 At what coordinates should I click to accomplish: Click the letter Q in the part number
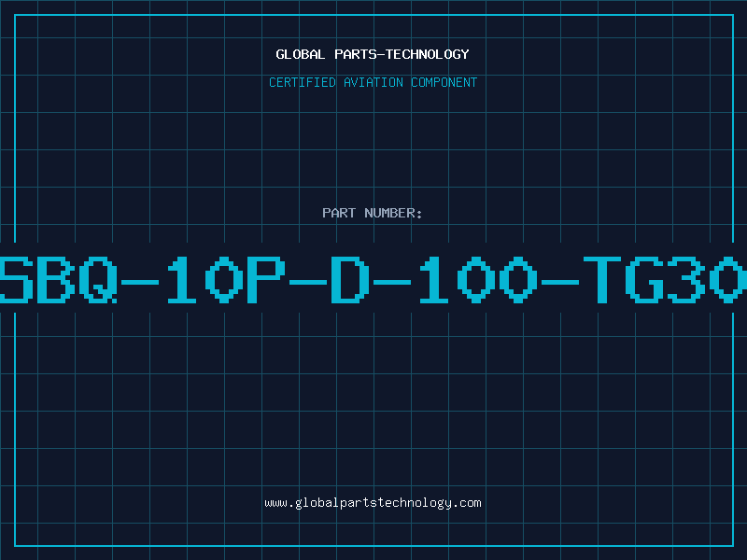(x=98, y=279)
